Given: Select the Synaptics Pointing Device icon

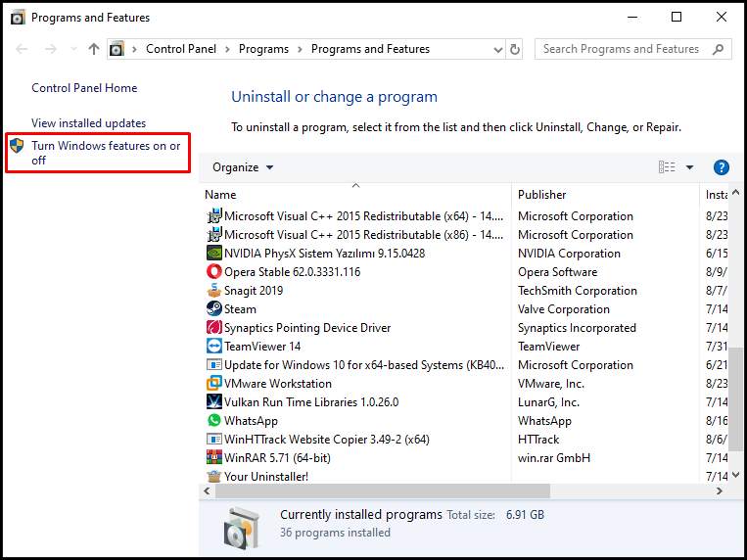Looking at the screenshot, I should (x=214, y=327).
